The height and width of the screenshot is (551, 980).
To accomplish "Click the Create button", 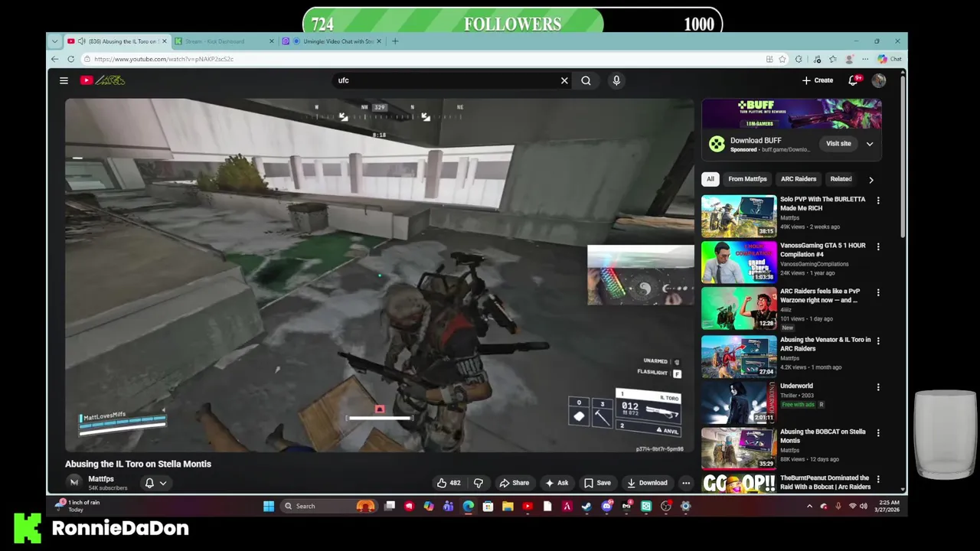I will click(818, 80).
